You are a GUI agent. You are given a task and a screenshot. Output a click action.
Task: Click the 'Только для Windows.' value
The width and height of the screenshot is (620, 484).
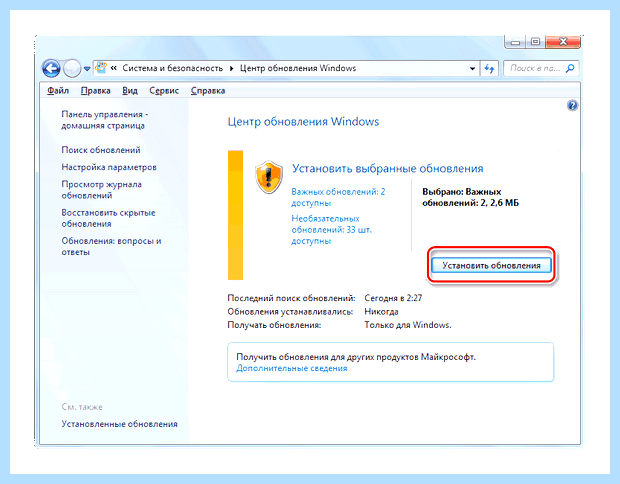click(x=408, y=325)
